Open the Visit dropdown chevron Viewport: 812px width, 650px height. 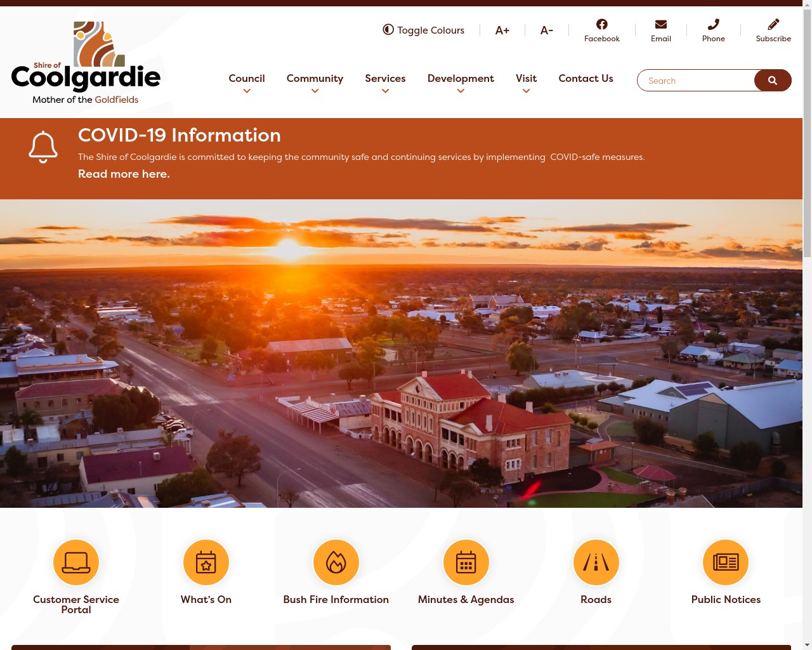526,91
